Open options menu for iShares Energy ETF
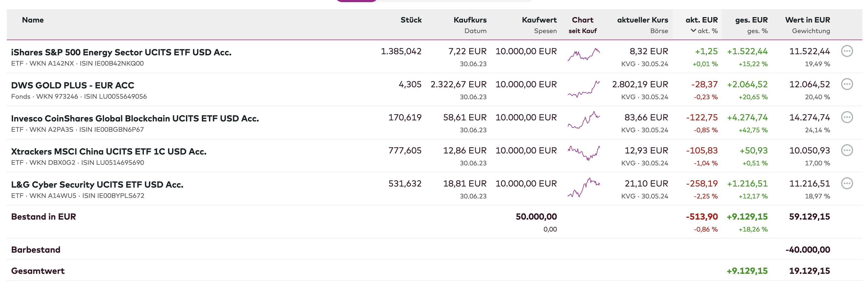Screen dimensions: 868x289 [x=847, y=51]
